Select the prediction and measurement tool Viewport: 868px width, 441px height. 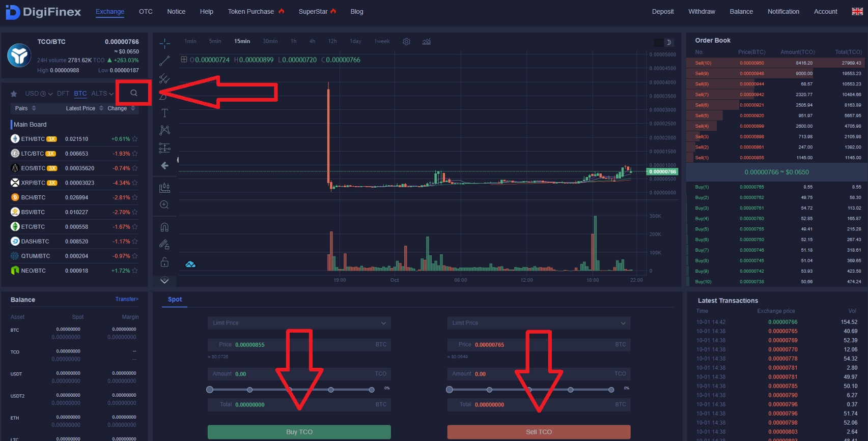click(x=164, y=148)
